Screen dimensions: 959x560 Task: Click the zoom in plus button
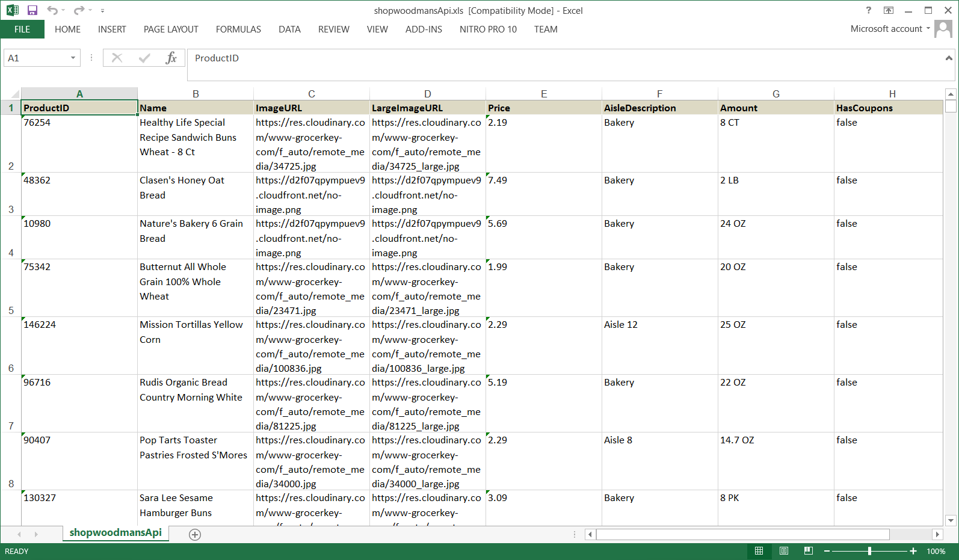[x=913, y=551]
